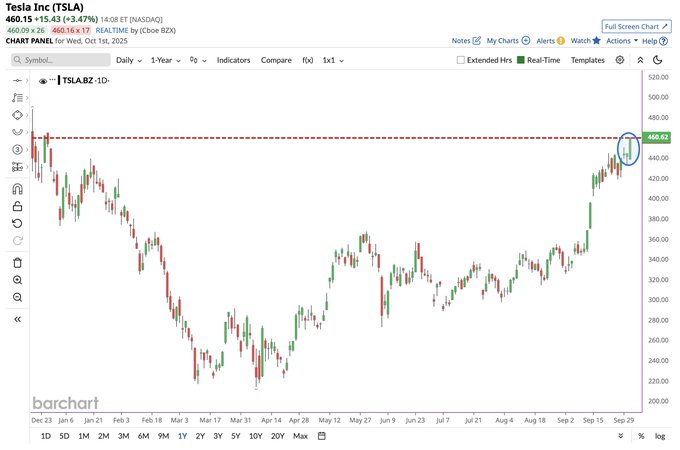
Task: Toggle TSLA.BZ series visibility eye icon
Action: 42,81
